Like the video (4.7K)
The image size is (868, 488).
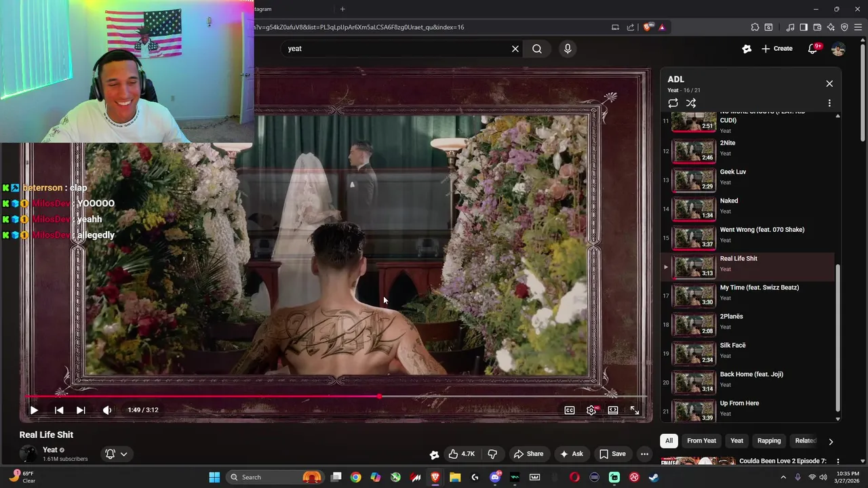pos(462,454)
